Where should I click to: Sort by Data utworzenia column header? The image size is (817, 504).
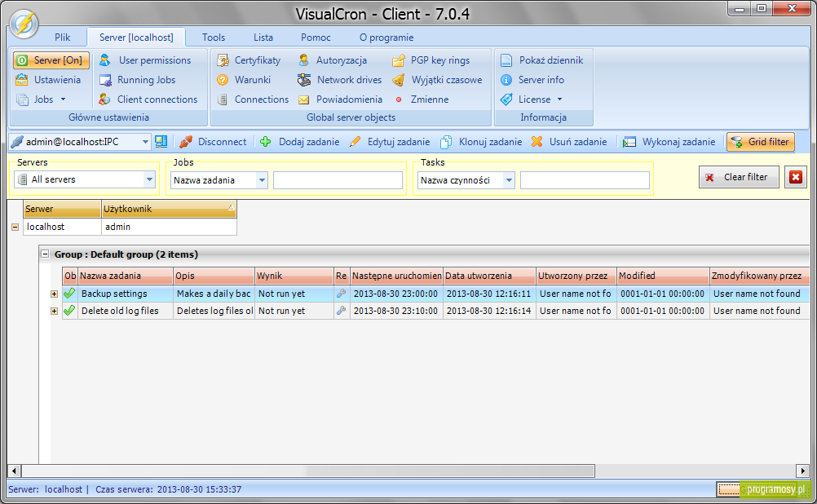click(489, 276)
